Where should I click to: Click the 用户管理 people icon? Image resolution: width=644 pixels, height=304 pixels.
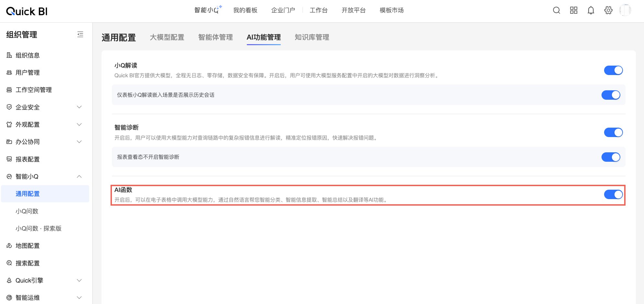tap(9, 72)
